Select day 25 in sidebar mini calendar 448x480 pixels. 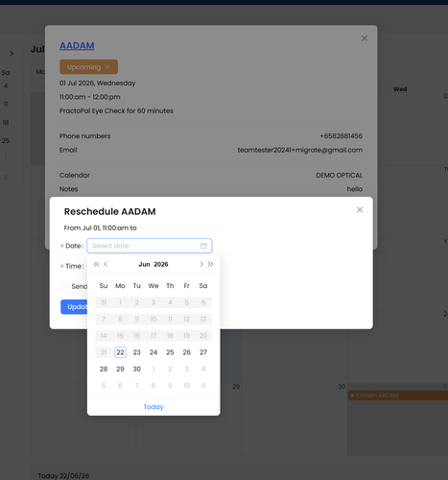6,141
